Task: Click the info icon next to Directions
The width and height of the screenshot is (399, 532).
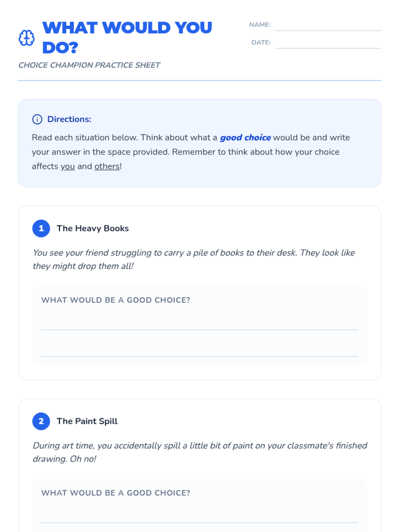Action: click(37, 119)
